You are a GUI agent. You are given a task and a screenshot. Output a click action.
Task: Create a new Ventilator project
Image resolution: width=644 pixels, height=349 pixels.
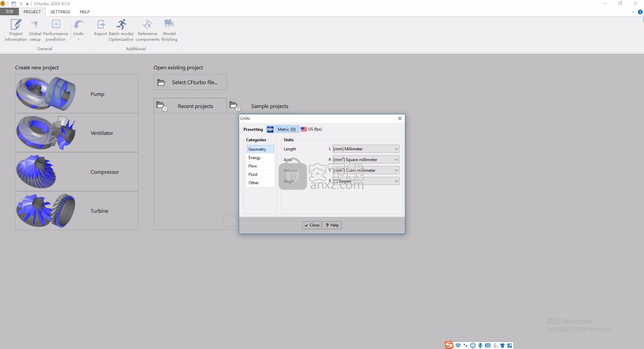click(x=76, y=133)
